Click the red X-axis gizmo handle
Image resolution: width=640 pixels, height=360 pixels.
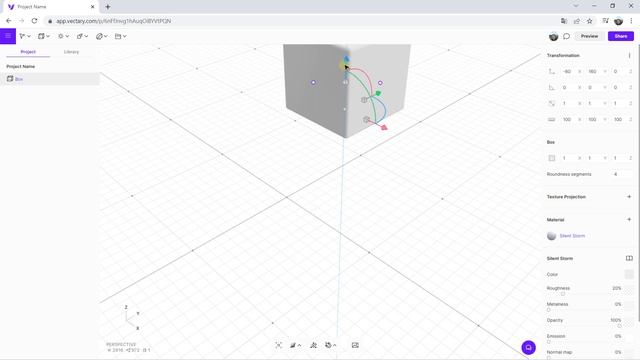tap(384, 128)
